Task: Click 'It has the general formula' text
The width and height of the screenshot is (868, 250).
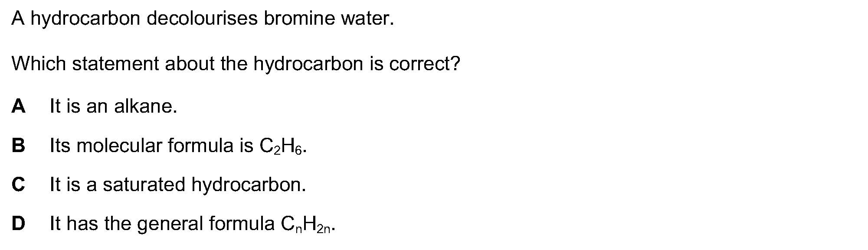Action: (x=162, y=224)
